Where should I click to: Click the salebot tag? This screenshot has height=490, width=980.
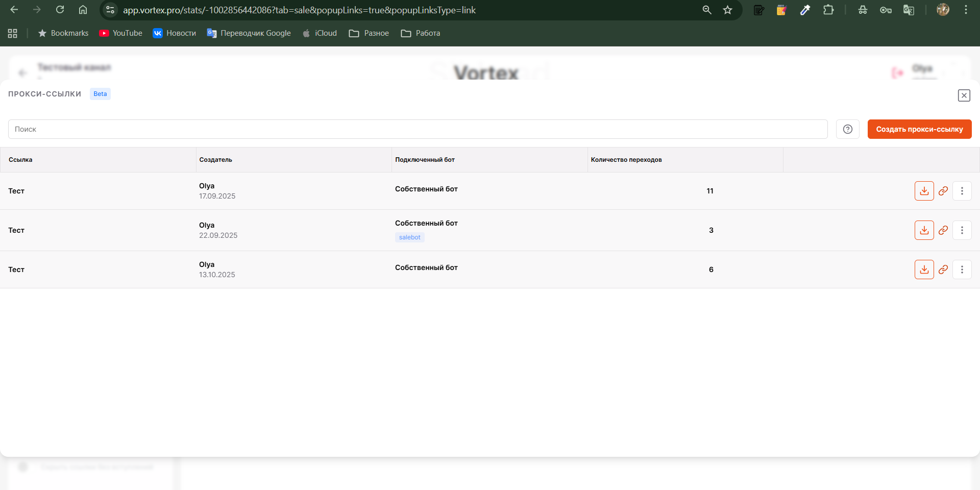pyautogui.click(x=409, y=237)
